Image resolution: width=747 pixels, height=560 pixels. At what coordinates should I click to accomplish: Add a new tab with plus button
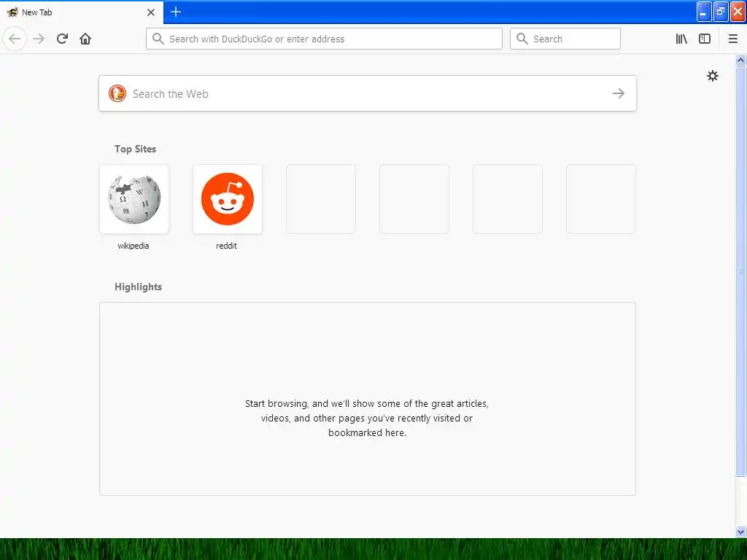tap(176, 12)
